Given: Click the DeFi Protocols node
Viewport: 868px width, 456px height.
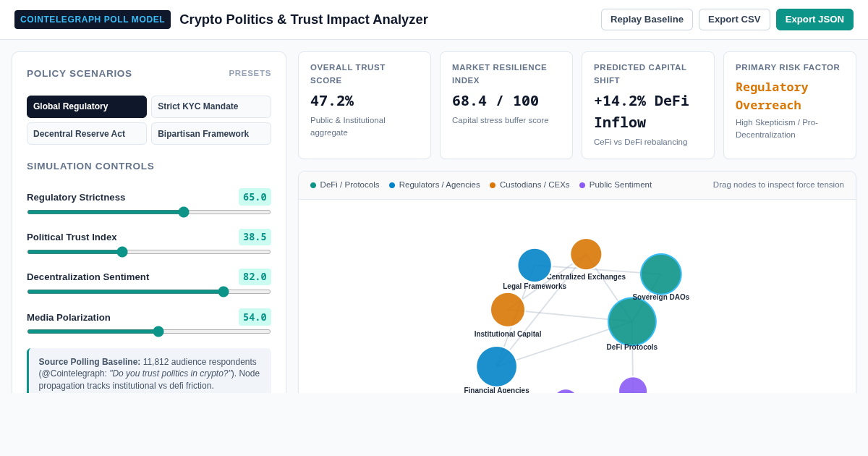Looking at the screenshot, I should coord(632,321).
